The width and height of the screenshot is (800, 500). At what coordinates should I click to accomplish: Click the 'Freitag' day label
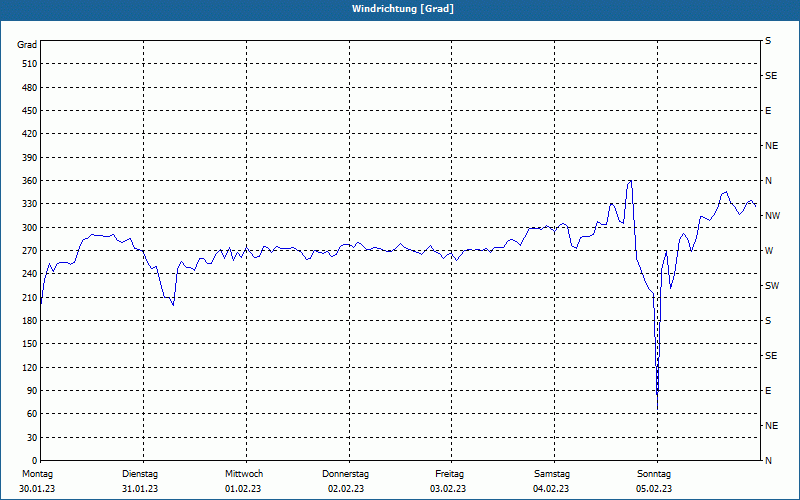tap(449, 474)
